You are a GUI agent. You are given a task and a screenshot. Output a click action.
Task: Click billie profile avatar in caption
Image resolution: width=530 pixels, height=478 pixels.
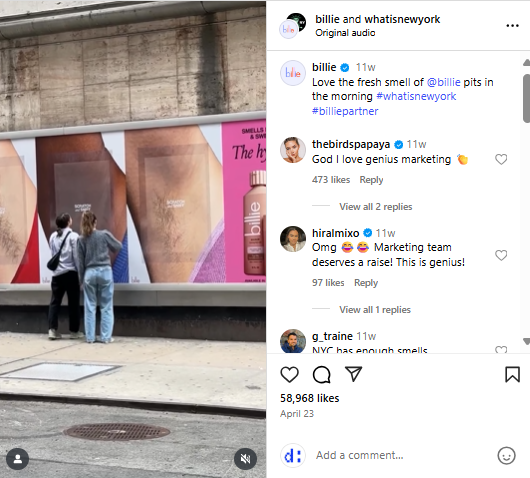[293, 73]
